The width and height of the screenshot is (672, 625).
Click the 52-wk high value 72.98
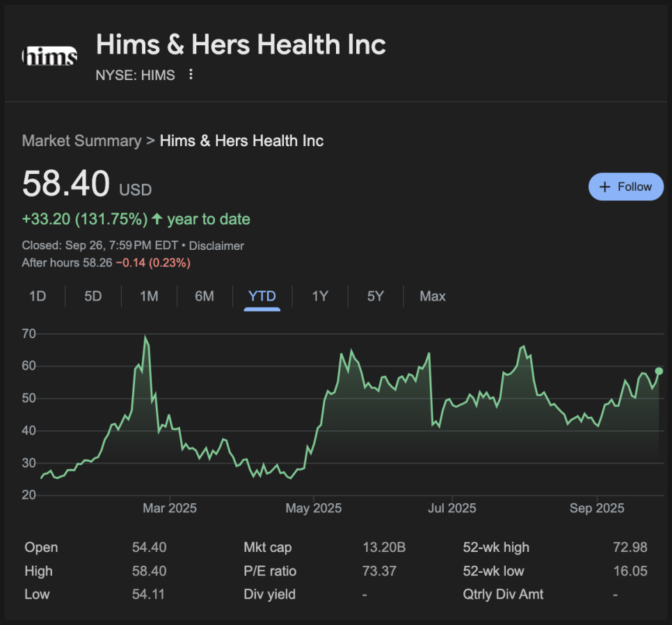click(x=630, y=548)
